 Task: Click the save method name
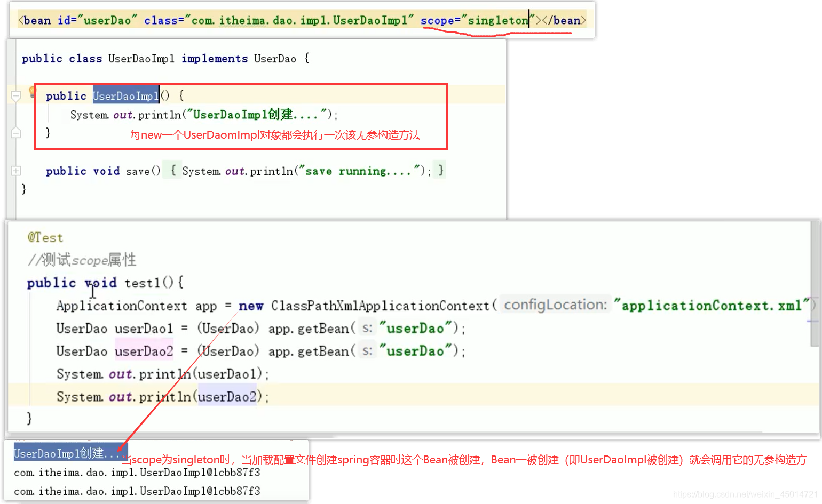coord(138,171)
